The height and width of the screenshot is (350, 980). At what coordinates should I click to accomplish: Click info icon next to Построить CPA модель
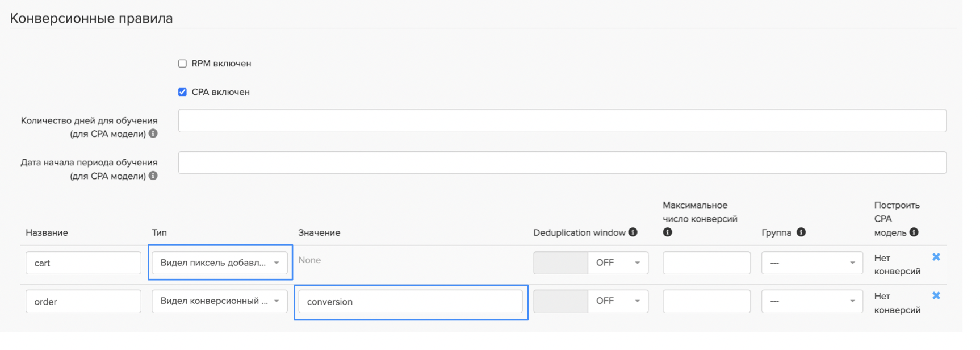(x=914, y=232)
